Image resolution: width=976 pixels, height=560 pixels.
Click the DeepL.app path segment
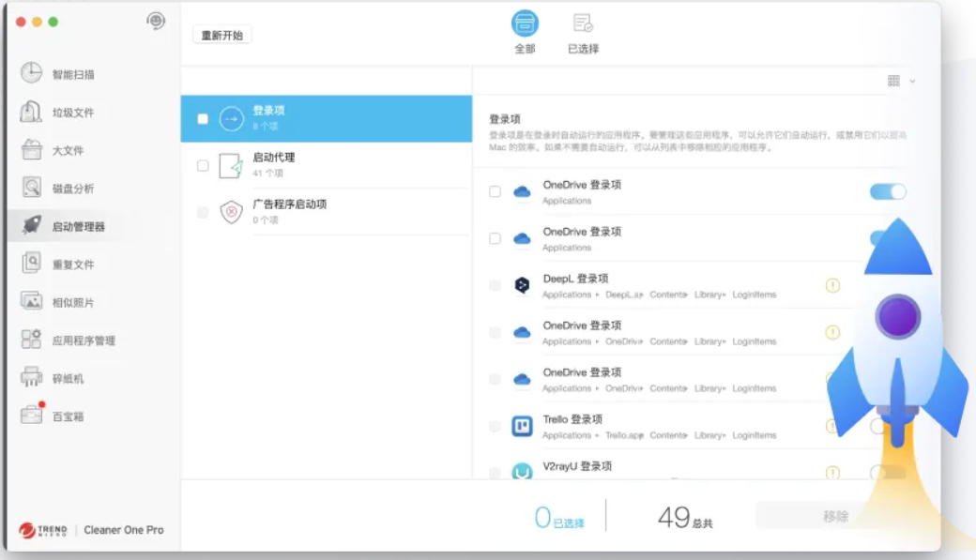coord(624,295)
